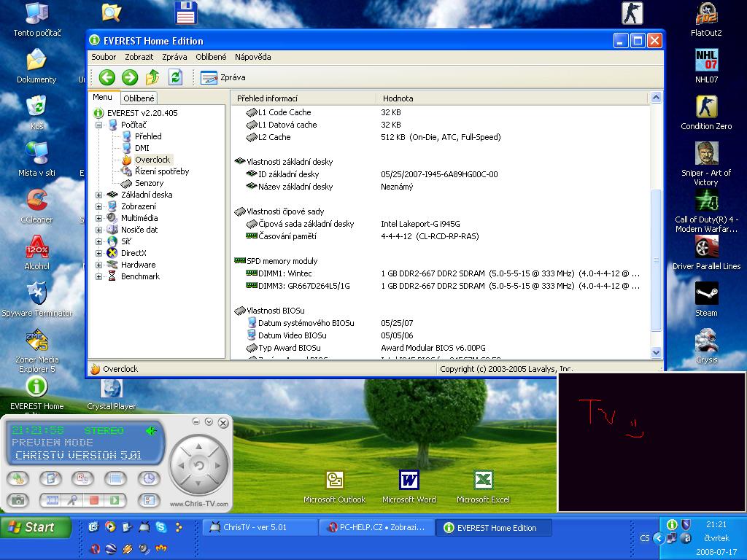The image size is (747, 560).
Task: Expand the Základní deska tree node
Action: click(99, 195)
